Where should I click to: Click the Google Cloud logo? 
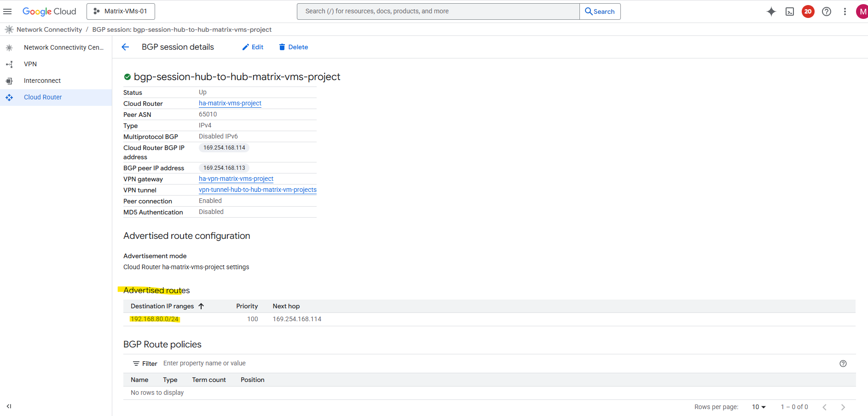[x=49, y=12]
